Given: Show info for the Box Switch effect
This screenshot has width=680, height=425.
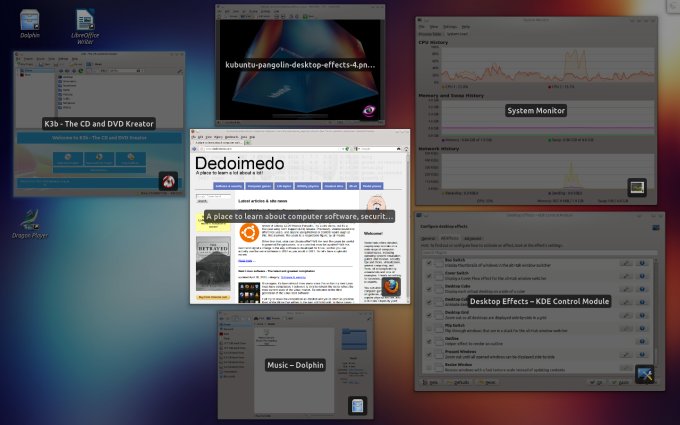Looking at the screenshot, I should pyautogui.click(x=642, y=263).
